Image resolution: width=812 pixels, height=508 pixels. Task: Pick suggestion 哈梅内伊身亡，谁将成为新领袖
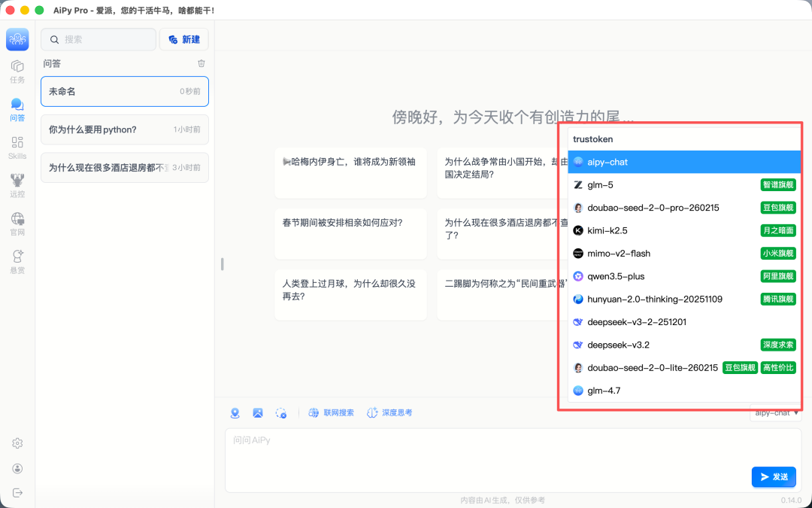click(350, 173)
